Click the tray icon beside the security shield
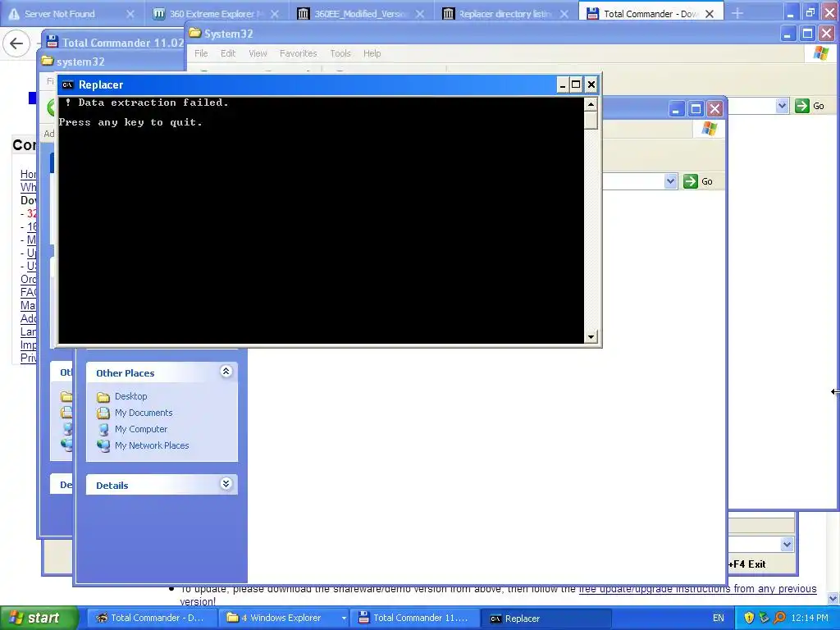 click(x=765, y=619)
